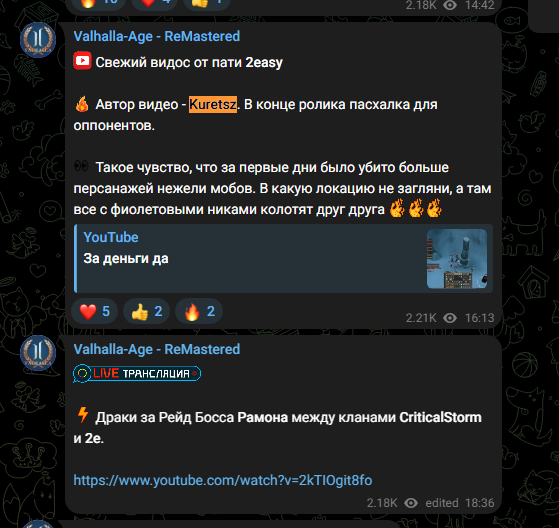
Task: Toggle the thumbs up reaction with 2
Action: [147, 311]
